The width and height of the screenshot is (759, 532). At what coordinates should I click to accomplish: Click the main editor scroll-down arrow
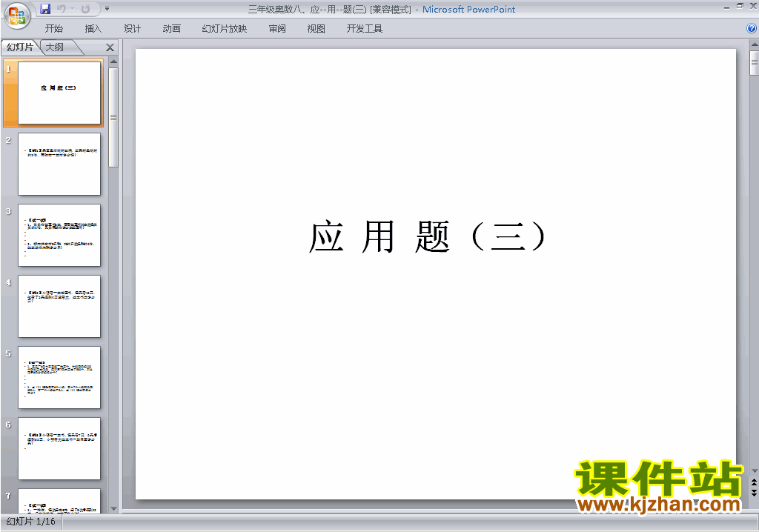pyautogui.click(x=754, y=471)
